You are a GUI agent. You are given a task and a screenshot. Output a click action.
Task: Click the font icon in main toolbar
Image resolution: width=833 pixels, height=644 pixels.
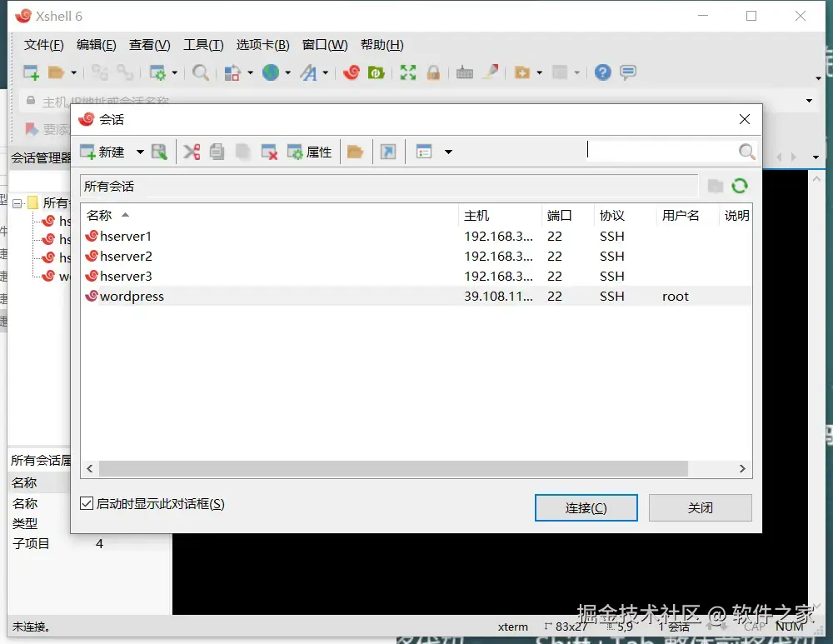[309, 72]
